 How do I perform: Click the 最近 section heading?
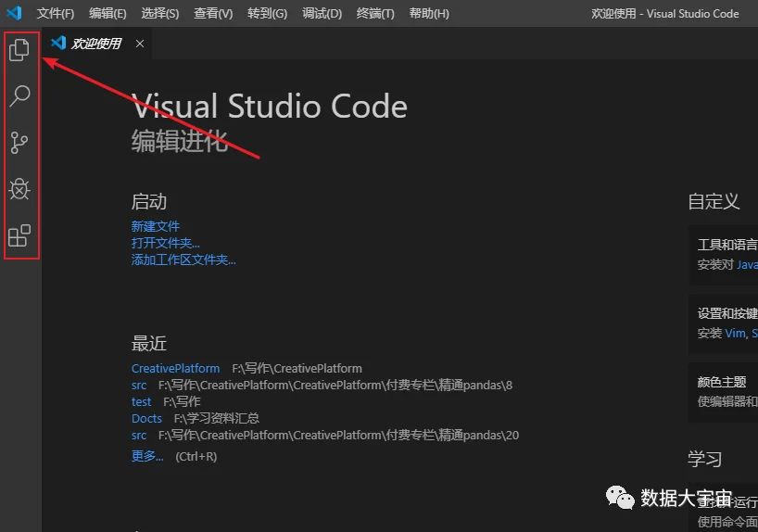point(149,343)
